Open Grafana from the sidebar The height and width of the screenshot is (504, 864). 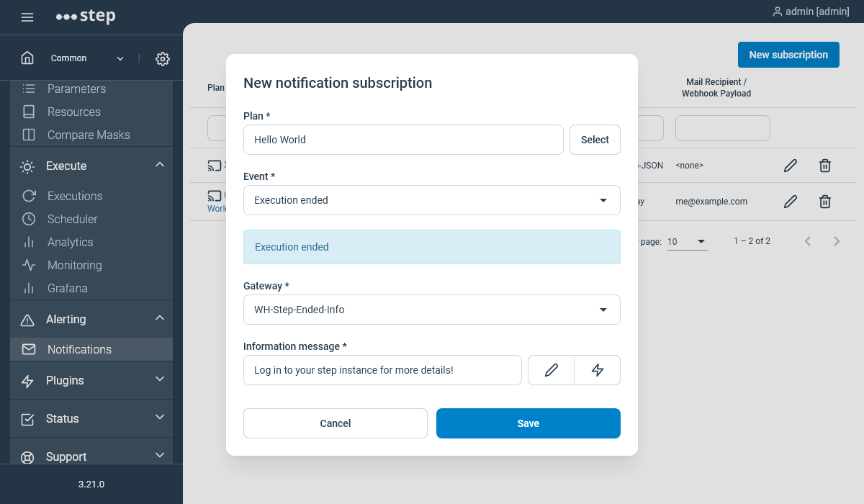tap(68, 288)
